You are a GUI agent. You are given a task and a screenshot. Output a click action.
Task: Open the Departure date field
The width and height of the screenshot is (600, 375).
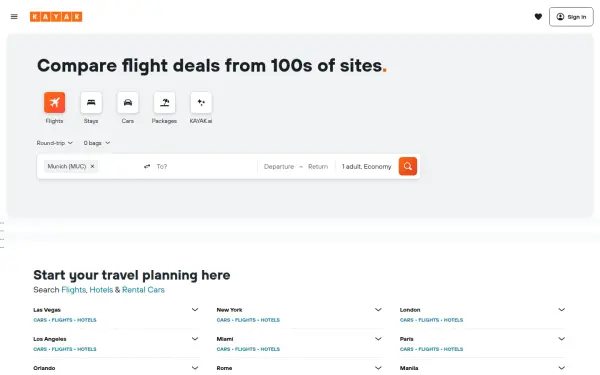pyautogui.click(x=279, y=166)
